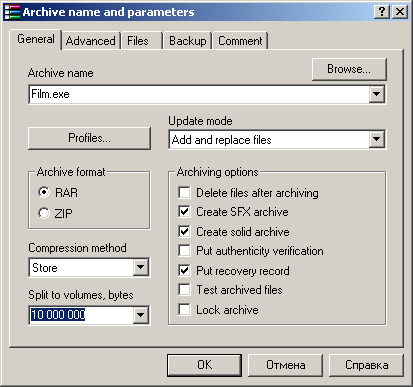This screenshot has width=413, height=387.
Task: Confirm with the OK button
Action: 204,365
